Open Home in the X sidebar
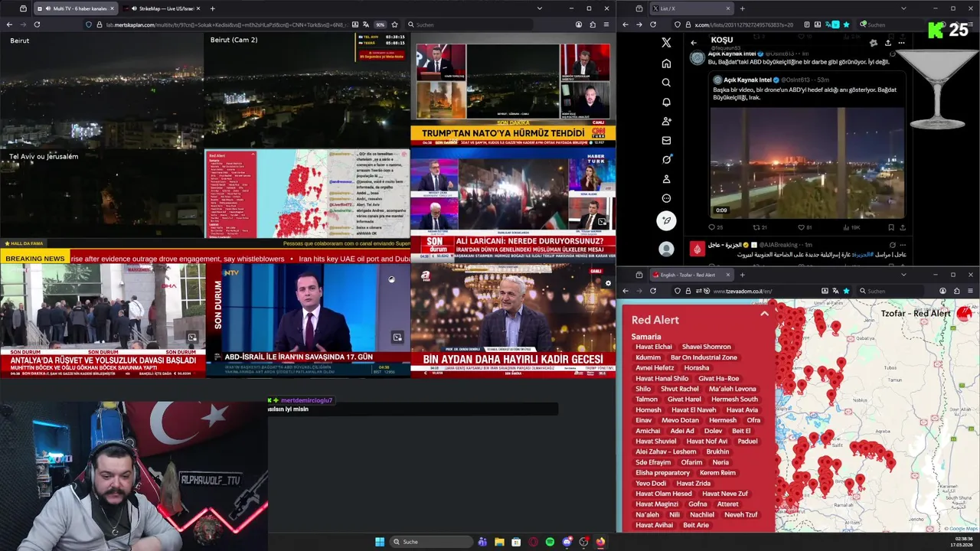 point(666,64)
